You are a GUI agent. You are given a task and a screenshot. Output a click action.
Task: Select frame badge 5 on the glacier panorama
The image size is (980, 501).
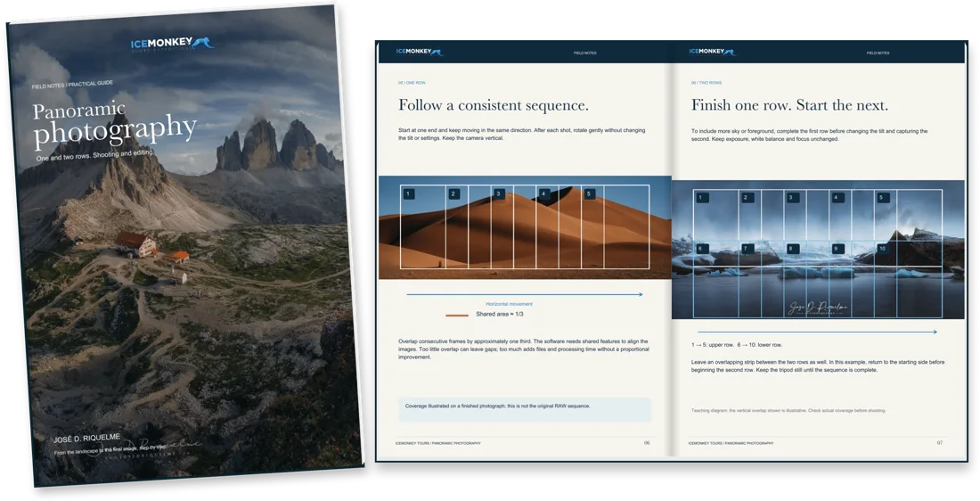(x=882, y=198)
